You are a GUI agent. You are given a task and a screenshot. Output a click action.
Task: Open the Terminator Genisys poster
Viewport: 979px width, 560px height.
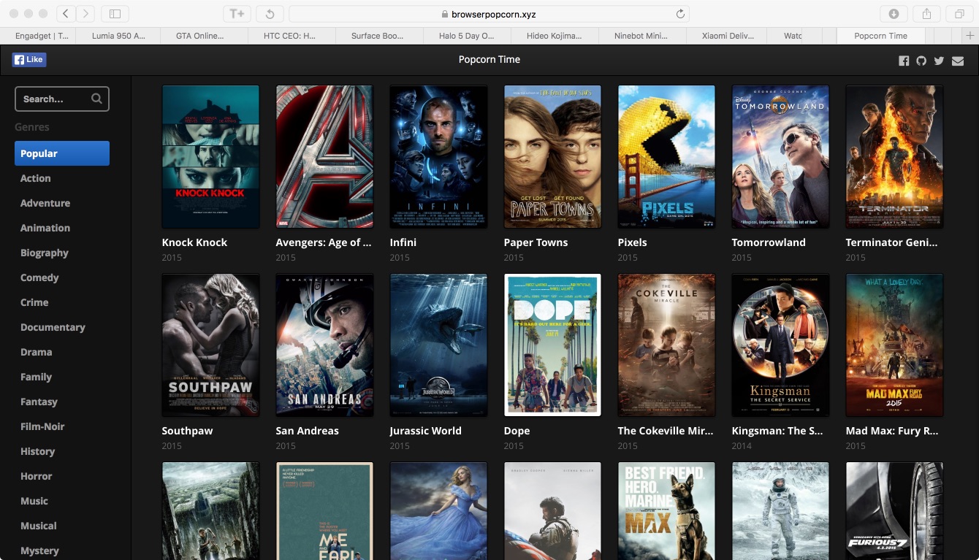tap(894, 157)
